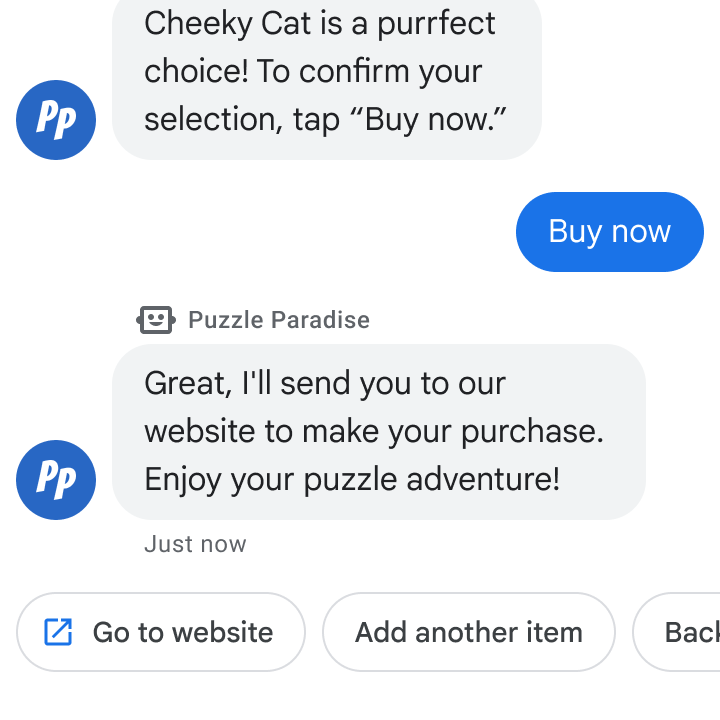
Task: Click "website to make your purchase" text line
Action: point(374,431)
